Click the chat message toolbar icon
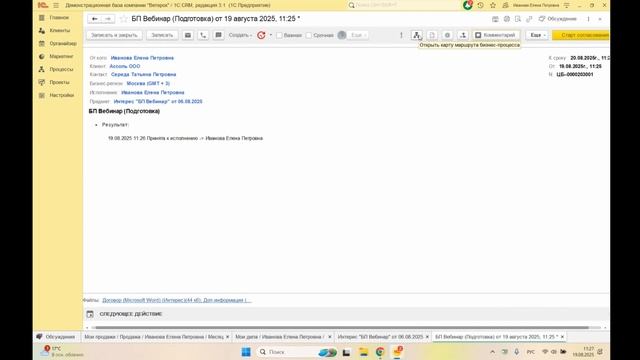The width and height of the screenshot is (640, 360). pyautogui.click(x=218, y=35)
